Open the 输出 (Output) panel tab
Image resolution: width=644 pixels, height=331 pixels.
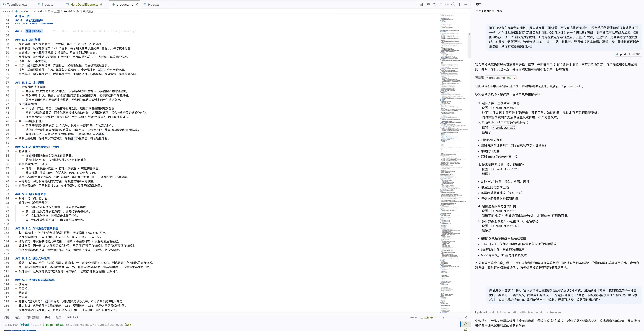(x=18, y=318)
